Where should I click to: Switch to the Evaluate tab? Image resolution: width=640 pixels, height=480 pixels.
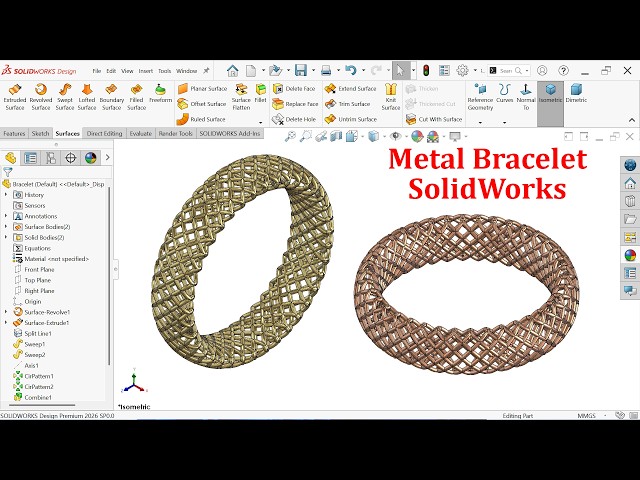click(x=141, y=133)
